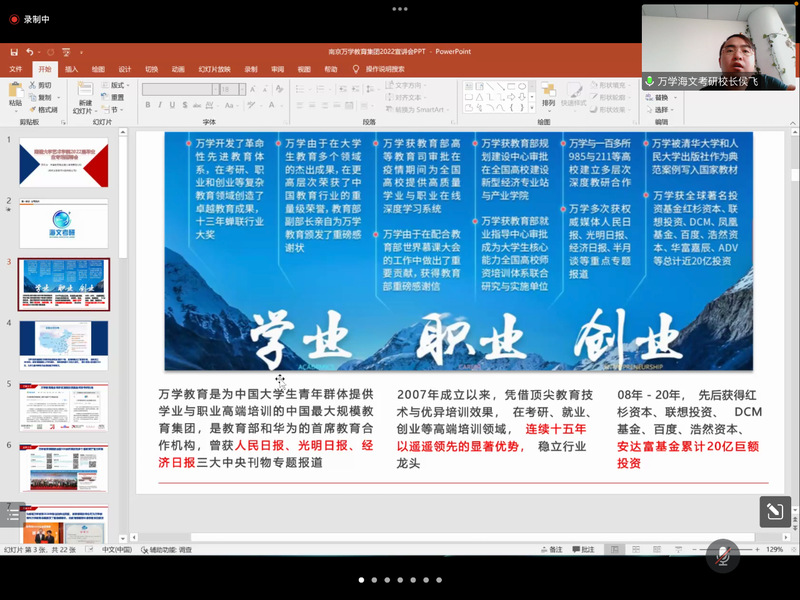Select slide 1 thumbnail
Screen dimensions: 800x600
coord(64,162)
